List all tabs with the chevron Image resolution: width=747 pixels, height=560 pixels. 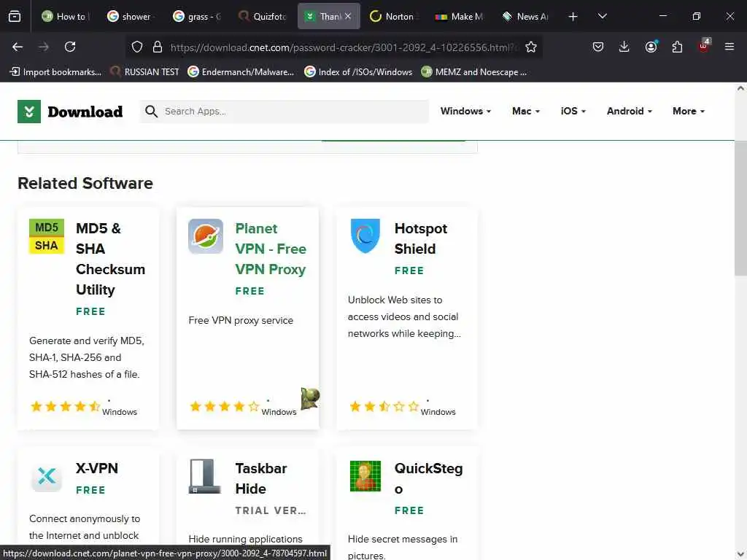pos(602,16)
